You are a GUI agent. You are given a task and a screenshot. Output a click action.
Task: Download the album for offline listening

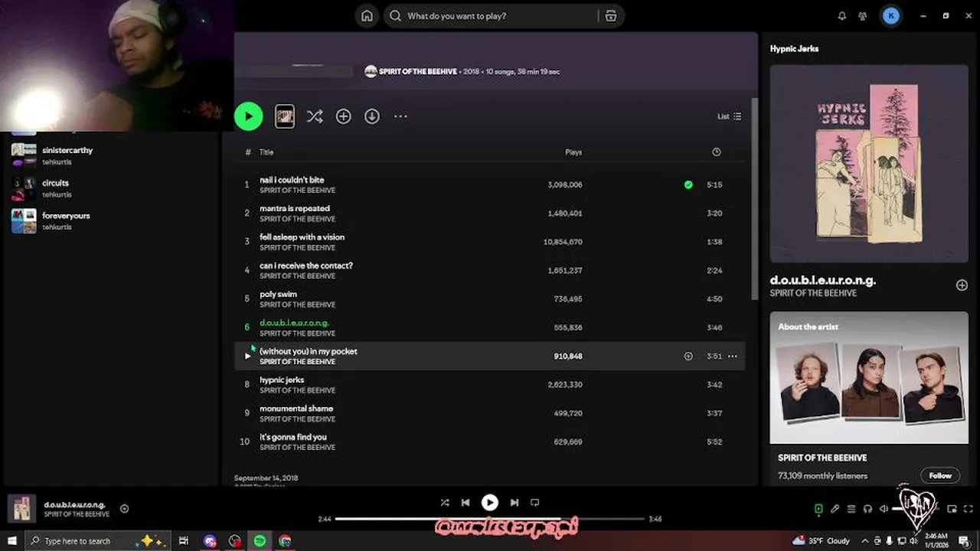(372, 116)
